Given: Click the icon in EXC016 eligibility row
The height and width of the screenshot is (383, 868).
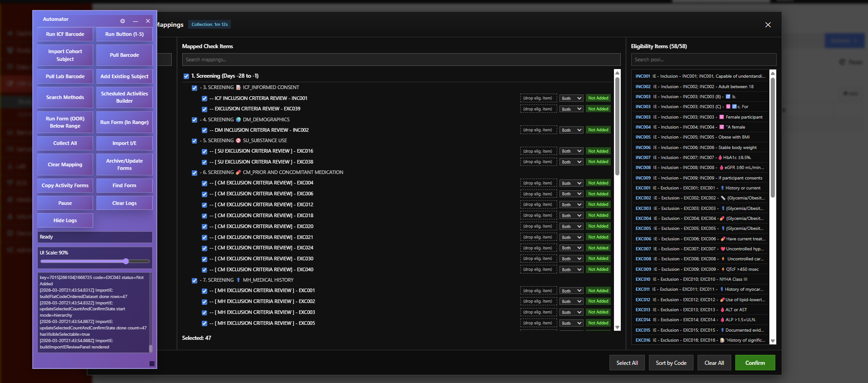Looking at the screenshot, I should pyautogui.click(x=722, y=340).
